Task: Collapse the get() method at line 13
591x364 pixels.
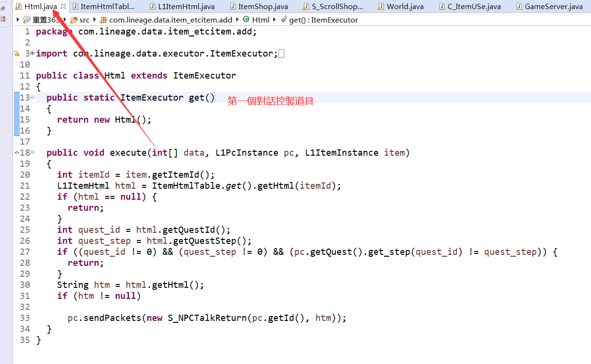Action: [x=32, y=97]
